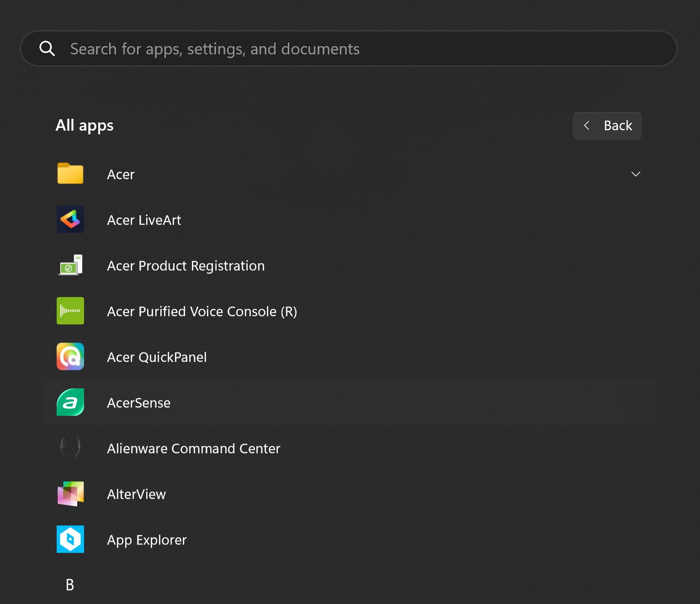The image size is (700, 604).
Task: Click the blue App Explorer icon
Action: click(70, 539)
